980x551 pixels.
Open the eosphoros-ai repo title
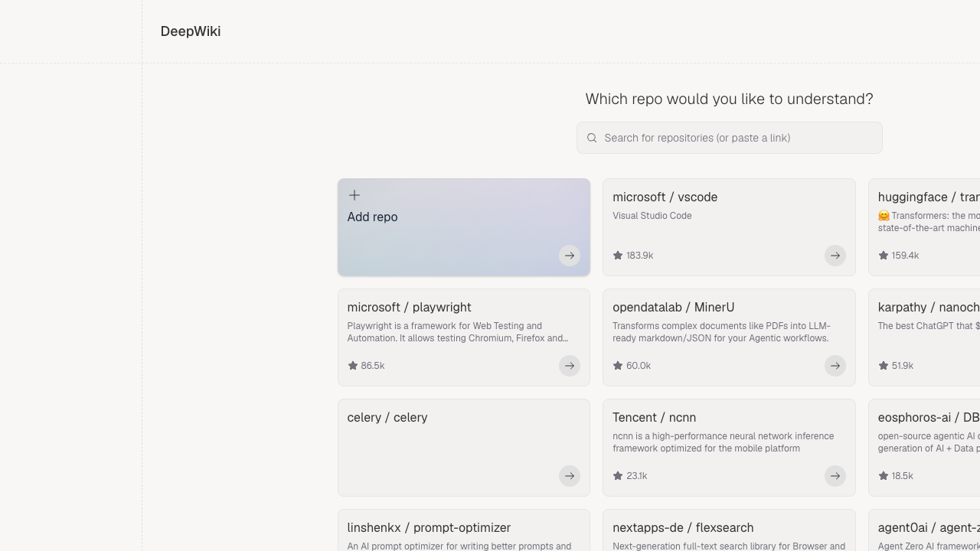929,418
